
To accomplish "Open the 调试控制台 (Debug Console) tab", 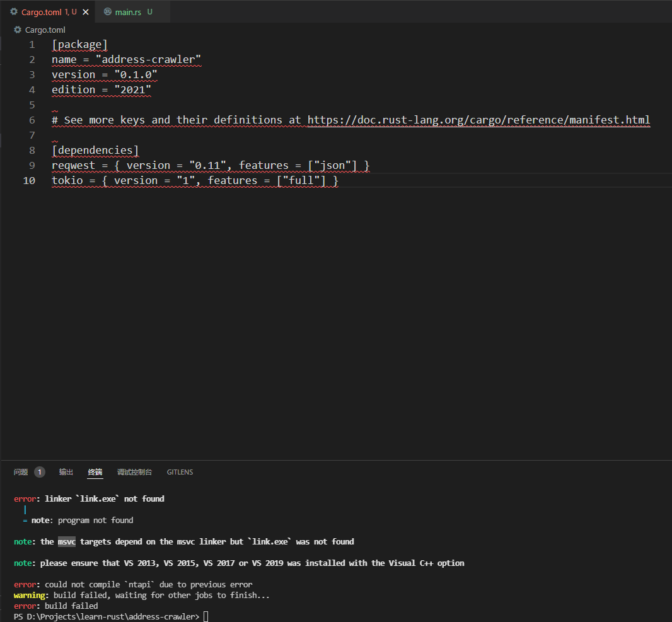I will [x=134, y=472].
